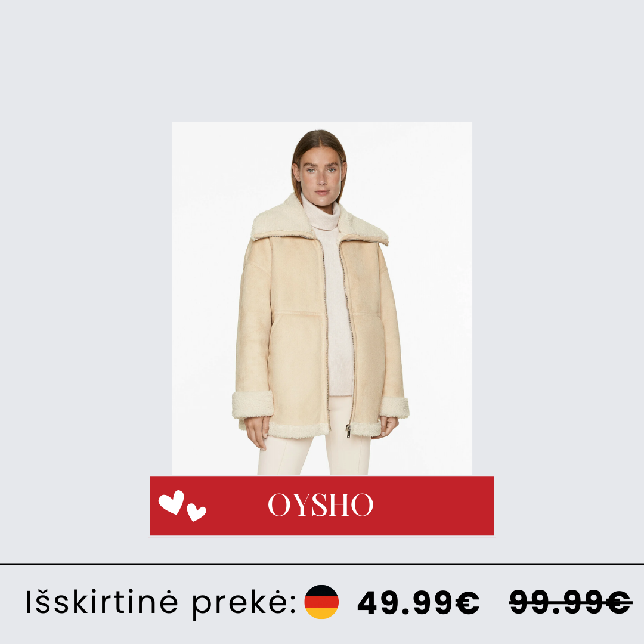Click the larger white heart icon
This screenshot has height=644, width=644.
pyautogui.click(x=171, y=502)
